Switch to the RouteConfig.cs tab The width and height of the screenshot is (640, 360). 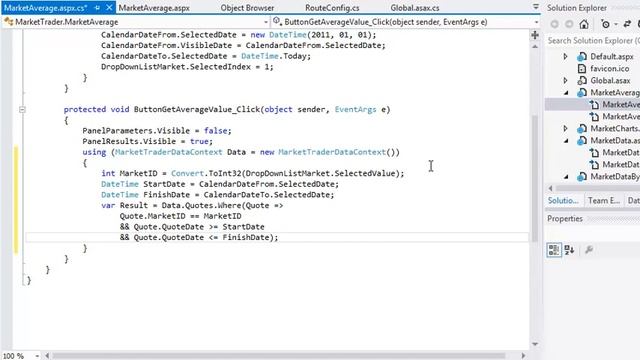(332, 8)
